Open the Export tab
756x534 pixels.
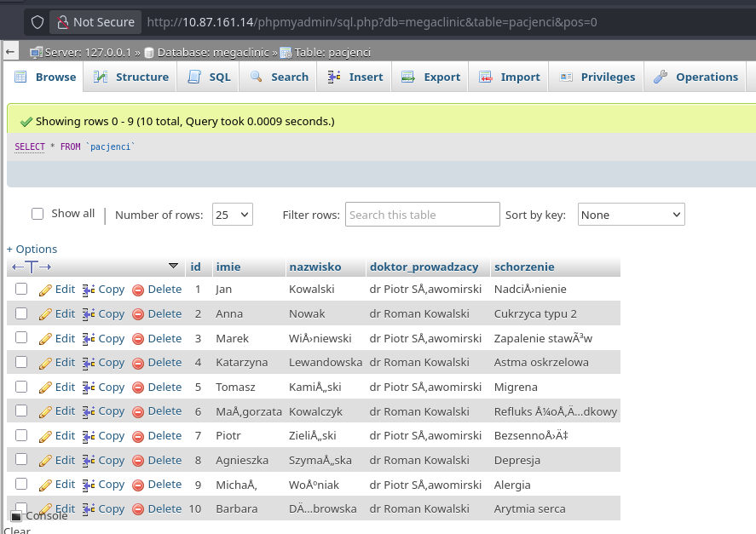(x=431, y=78)
